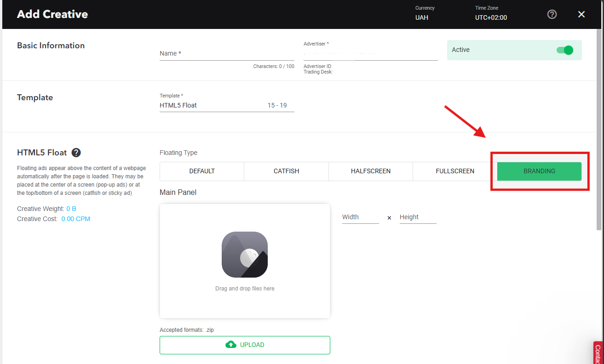
Task: Open the Template dropdown
Action: (x=226, y=105)
